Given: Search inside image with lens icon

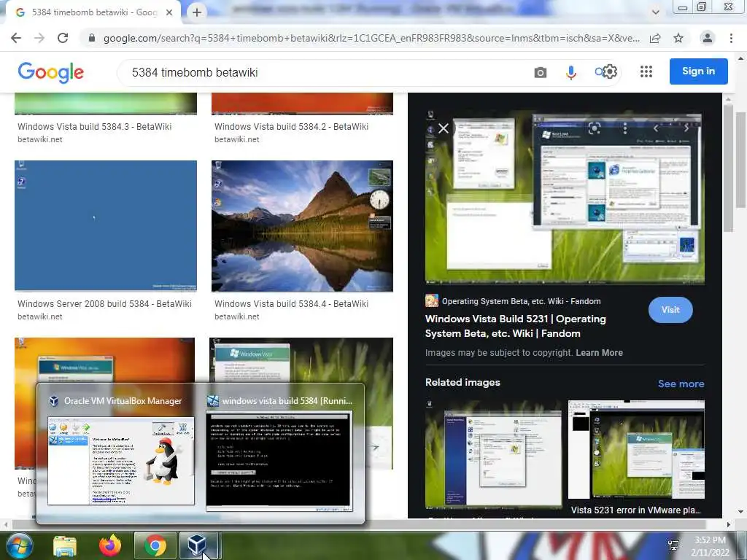Looking at the screenshot, I should [x=594, y=128].
